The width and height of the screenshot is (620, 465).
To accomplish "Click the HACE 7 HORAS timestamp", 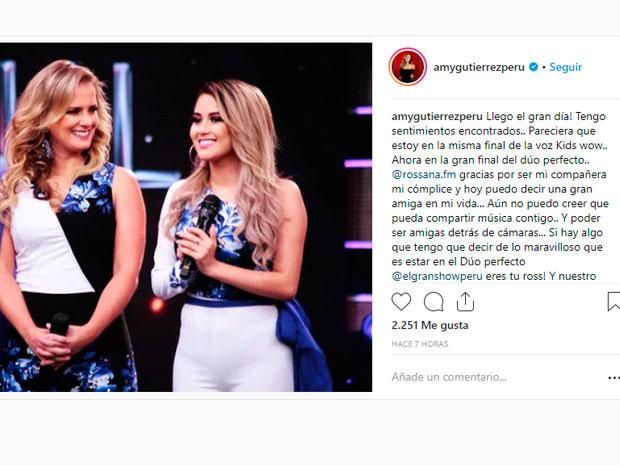I will 420,344.
